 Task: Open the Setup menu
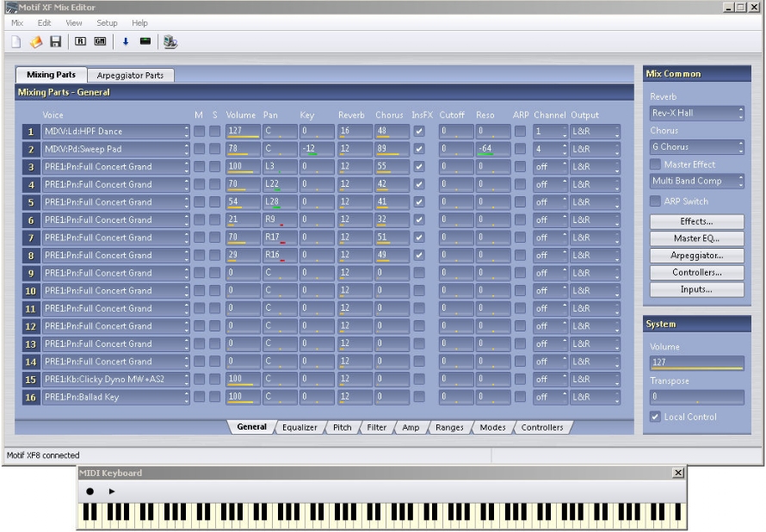point(107,23)
